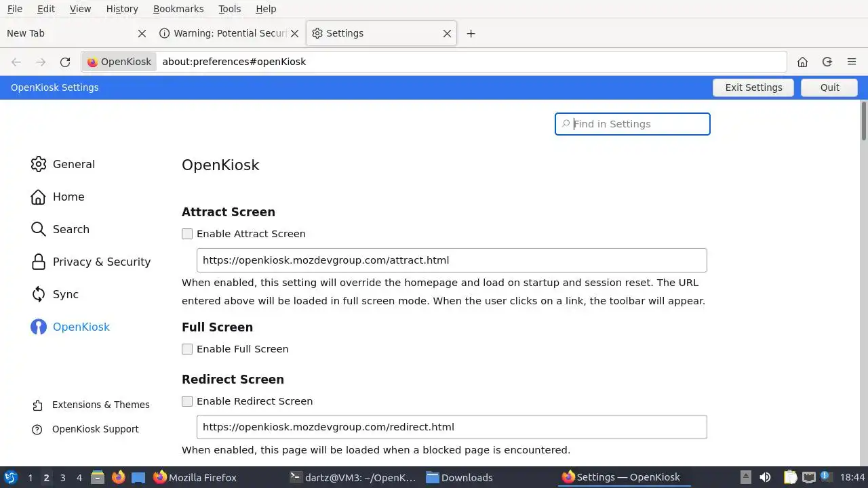Click the OpenKiosk page heading
The height and width of the screenshot is (488, 868).
(220, 165)
